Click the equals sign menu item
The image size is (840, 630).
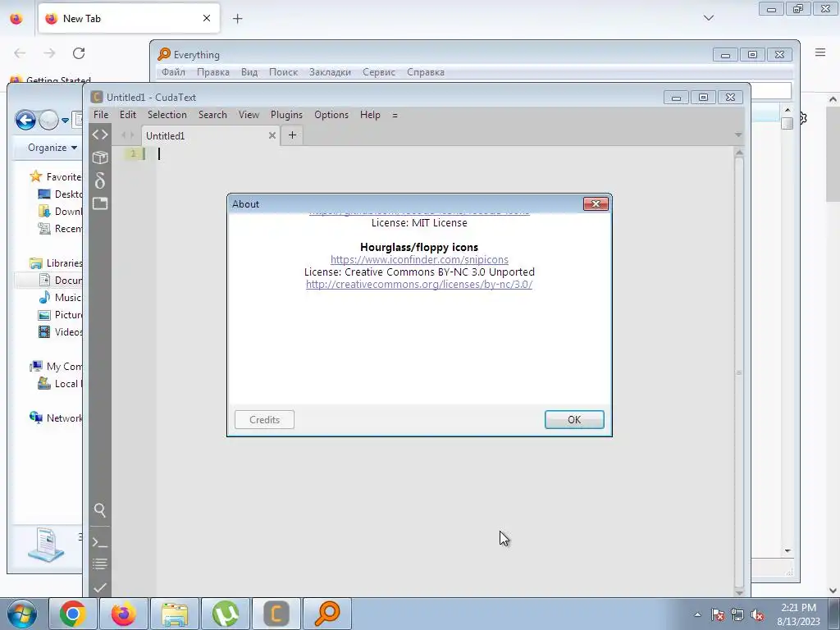coord(395,115)
